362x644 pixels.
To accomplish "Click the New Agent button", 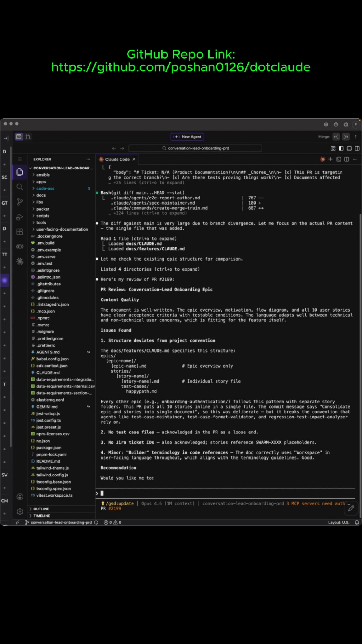I will (187, 137).
